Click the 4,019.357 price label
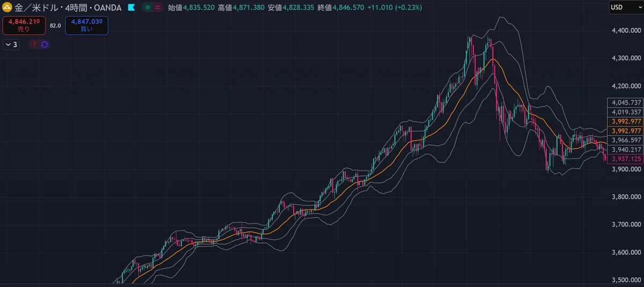This screenshot has width=644, height=287. (625, 112)
